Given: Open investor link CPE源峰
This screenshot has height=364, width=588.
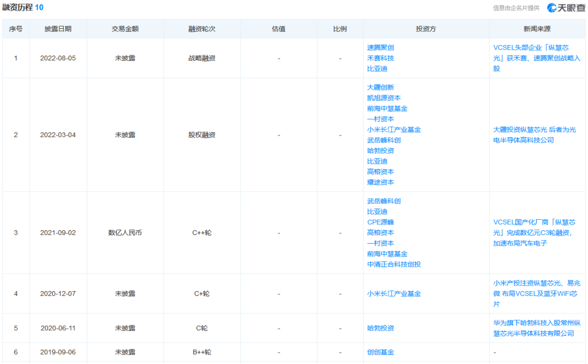Looking at the screenshot, I should (380, 222).
